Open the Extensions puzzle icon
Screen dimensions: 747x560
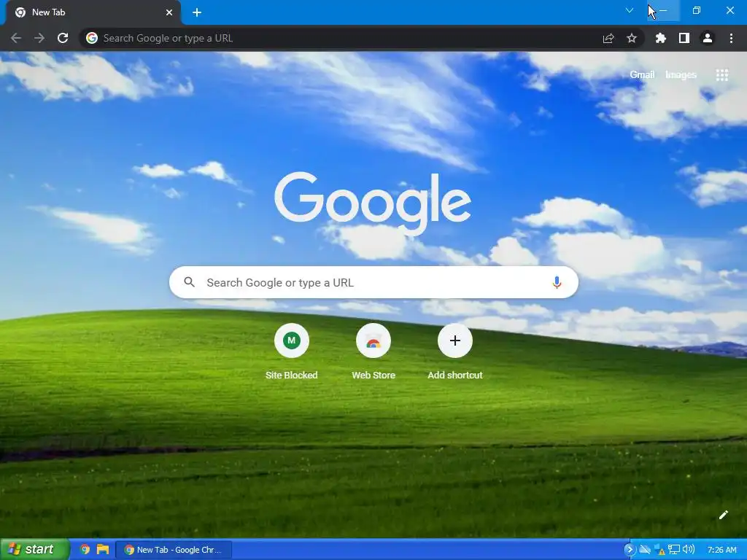(661, 38)
